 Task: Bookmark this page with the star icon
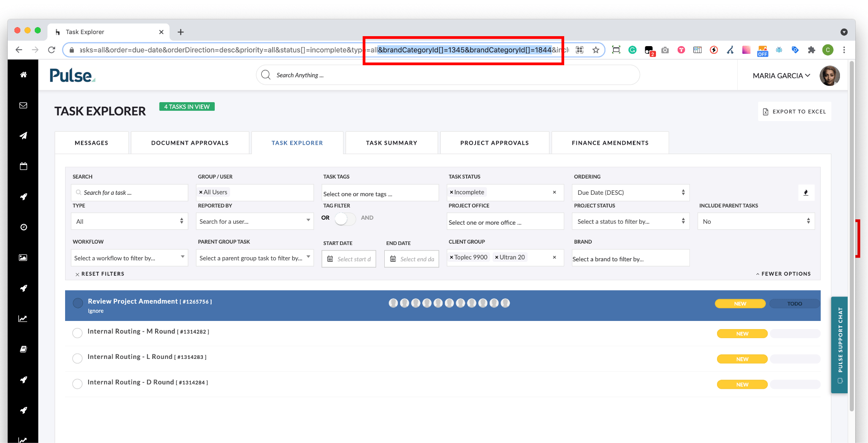pos(596,50)
